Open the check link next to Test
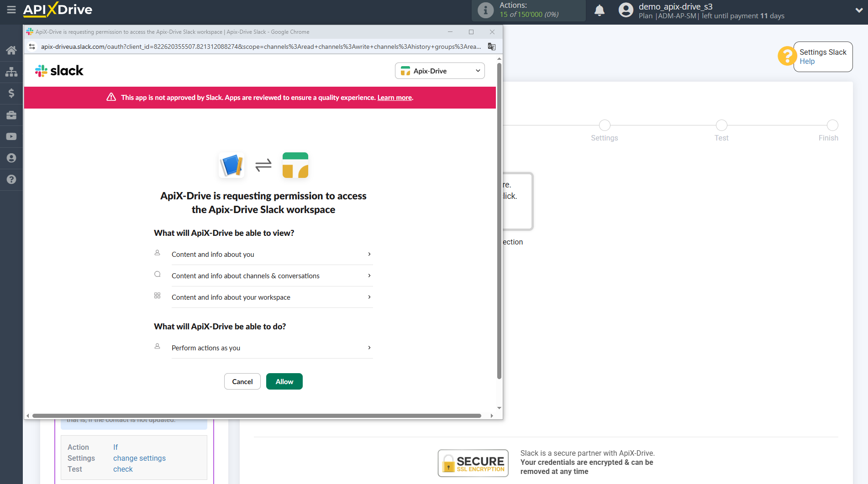 coord(123,469)
